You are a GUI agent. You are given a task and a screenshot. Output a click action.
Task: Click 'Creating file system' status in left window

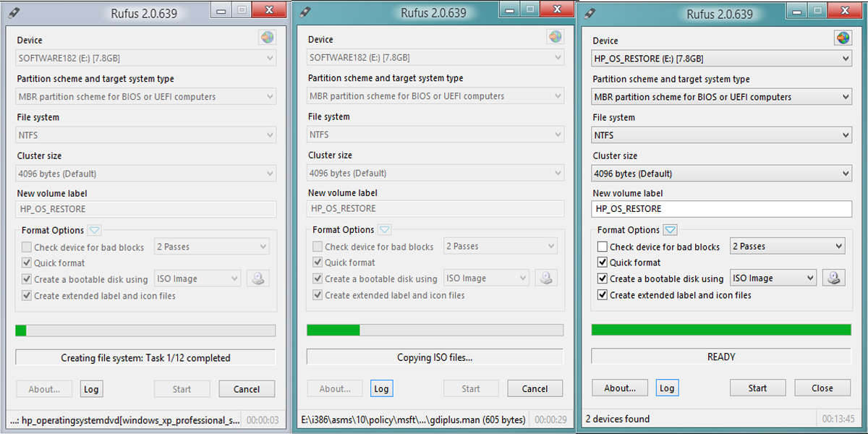[x=145, y=358]
